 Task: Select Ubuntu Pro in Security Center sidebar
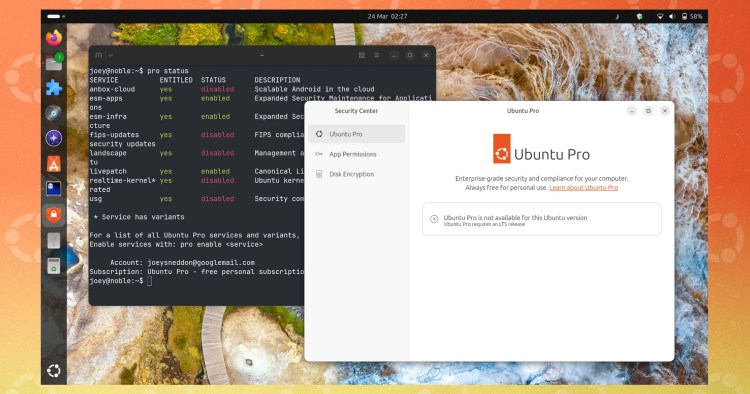[356, 134]
